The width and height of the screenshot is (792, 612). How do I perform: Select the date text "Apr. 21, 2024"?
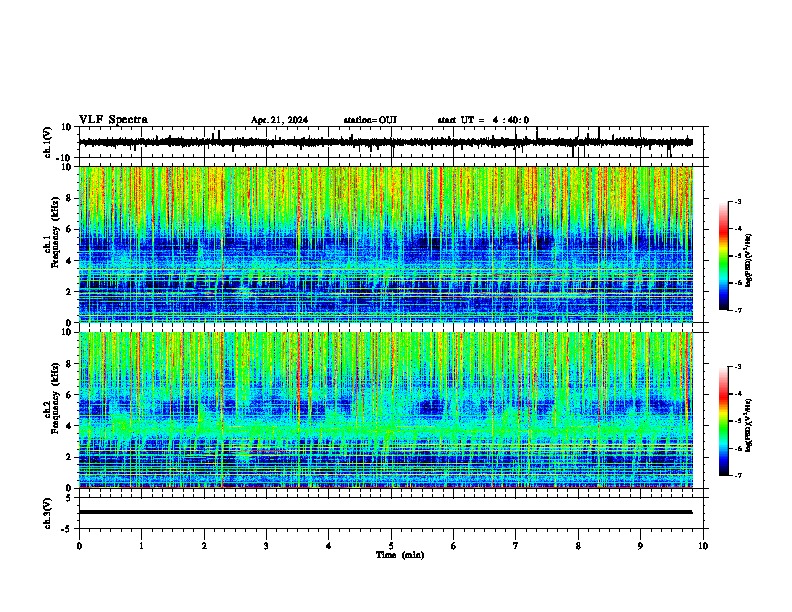[279, 120]
